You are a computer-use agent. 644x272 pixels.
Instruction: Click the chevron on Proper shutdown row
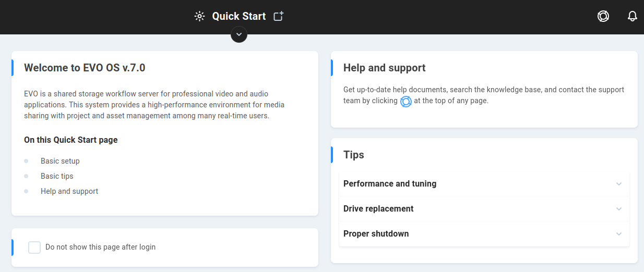pos(619,234)
